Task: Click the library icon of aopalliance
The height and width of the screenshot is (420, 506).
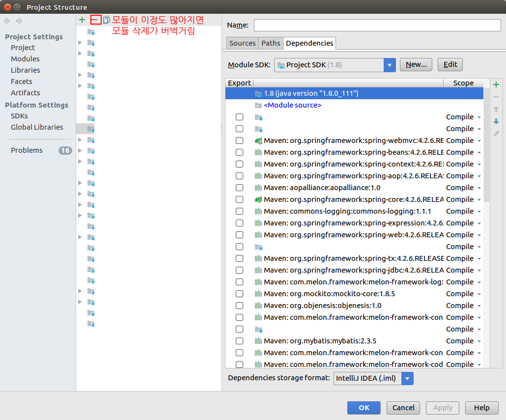Action: [x=258, y=188]
